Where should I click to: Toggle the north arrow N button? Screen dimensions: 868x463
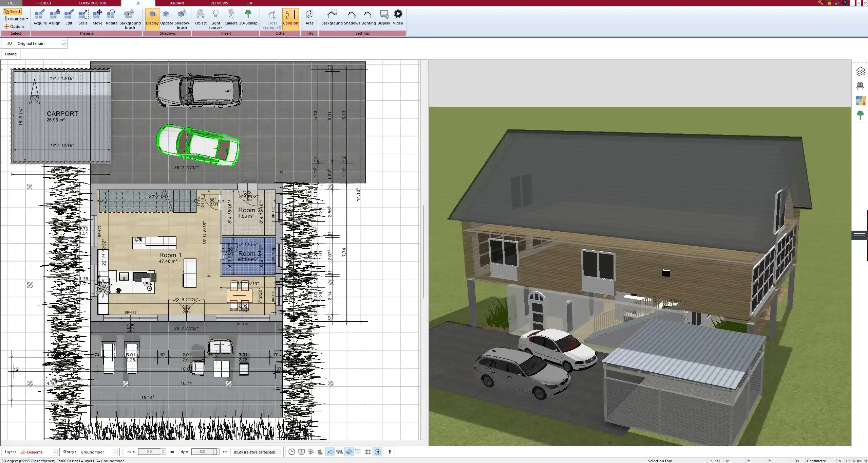(377, 452)
